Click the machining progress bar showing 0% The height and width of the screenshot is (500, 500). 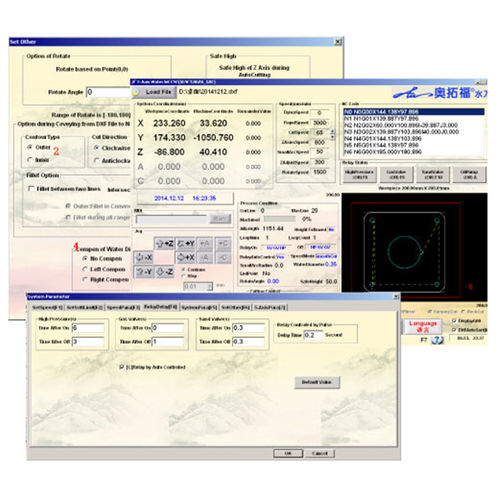click(280, 219)
